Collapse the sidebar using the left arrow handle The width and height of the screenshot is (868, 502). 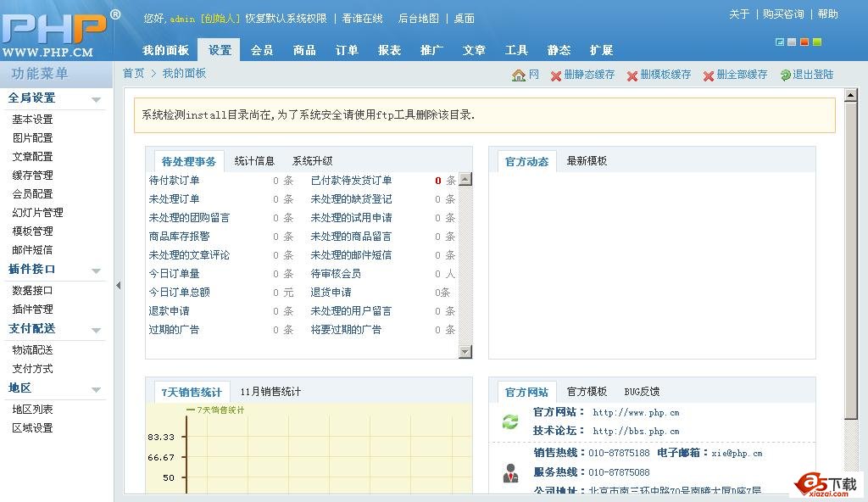(118, 286)
